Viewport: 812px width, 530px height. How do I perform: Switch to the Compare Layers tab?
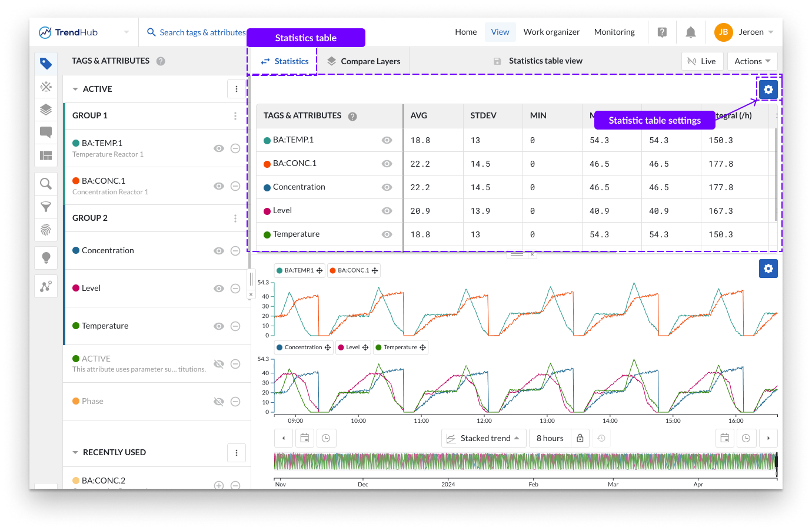coord(364,61)
